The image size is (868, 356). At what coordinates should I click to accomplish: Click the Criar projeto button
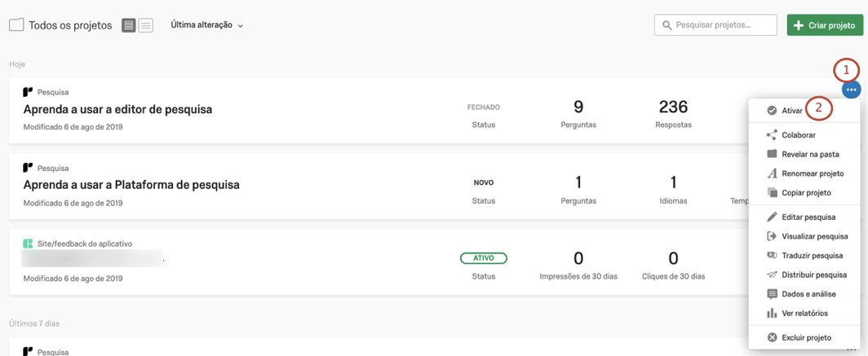825,25
